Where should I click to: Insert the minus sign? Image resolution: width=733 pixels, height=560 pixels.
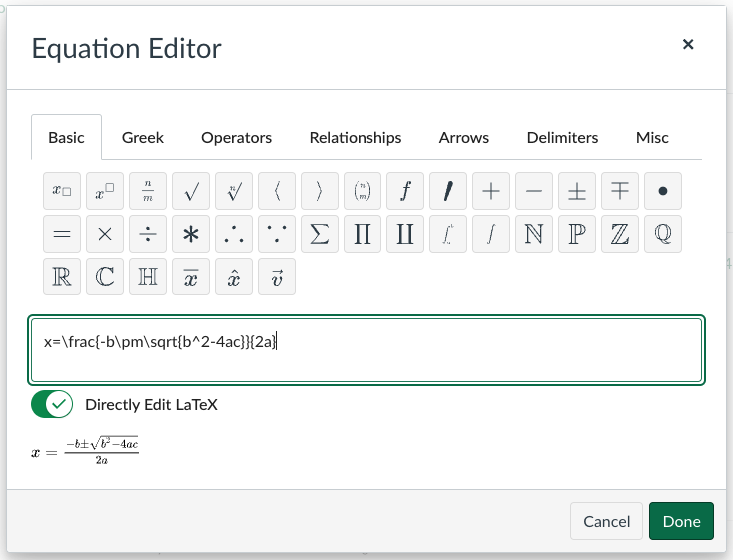click(534, 191)
